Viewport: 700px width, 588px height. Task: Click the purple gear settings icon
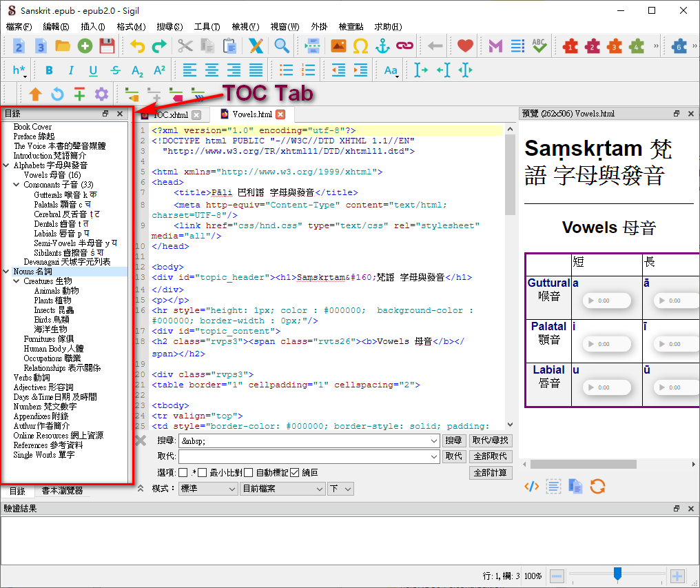pyautogui.click(x=101, y=94)
